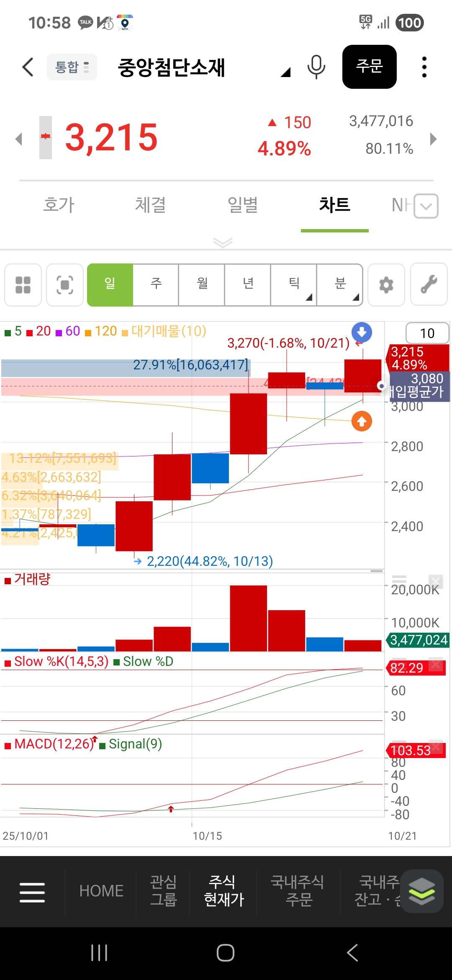
Task: Open chart settings gear icon
Action: (x=386, y=285)
